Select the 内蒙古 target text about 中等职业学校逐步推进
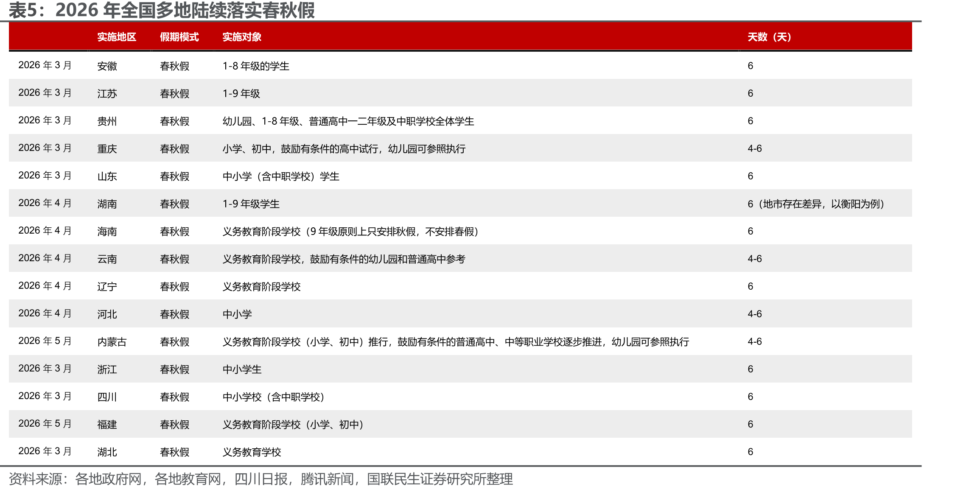980x492 pixels. click(456, 341)
